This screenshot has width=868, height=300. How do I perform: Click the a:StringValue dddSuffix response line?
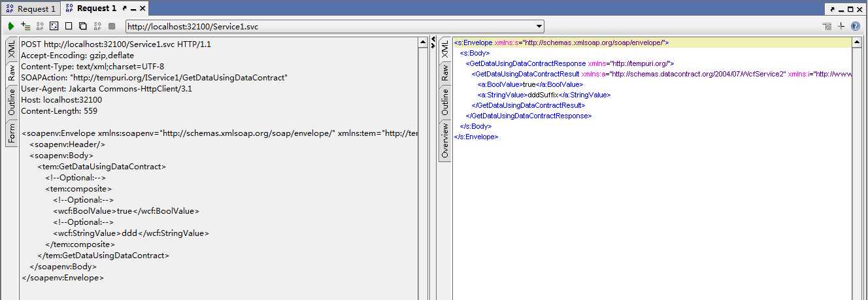point(544,95)
